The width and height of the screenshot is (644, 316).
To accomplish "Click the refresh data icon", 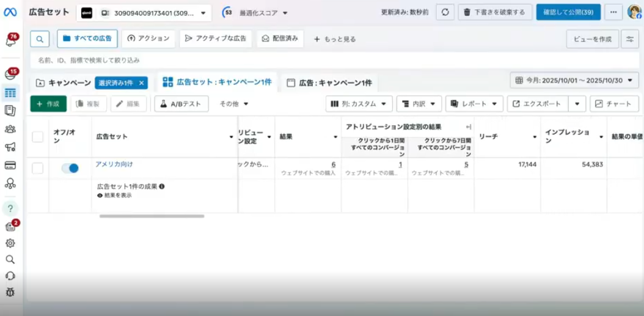I will pyautogui.click(x=445, y=12).
